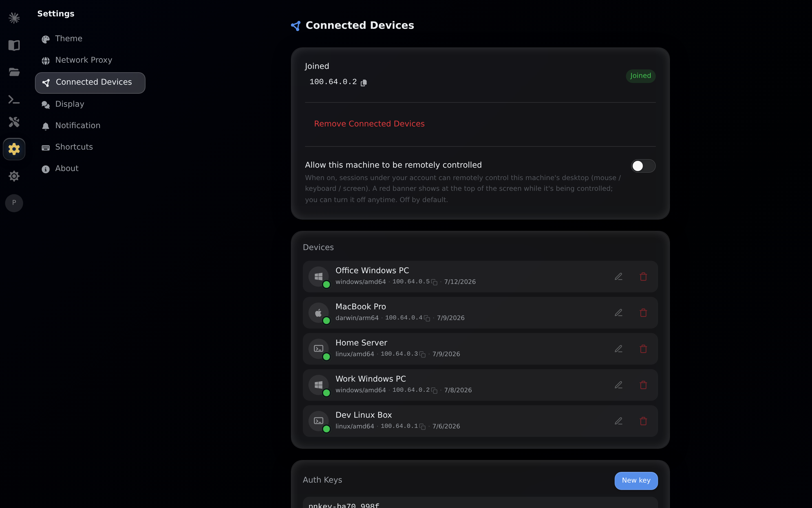Open the Notification settings section
The width and height of the screenshot is (812, 508).
click(x=90, y=126)
